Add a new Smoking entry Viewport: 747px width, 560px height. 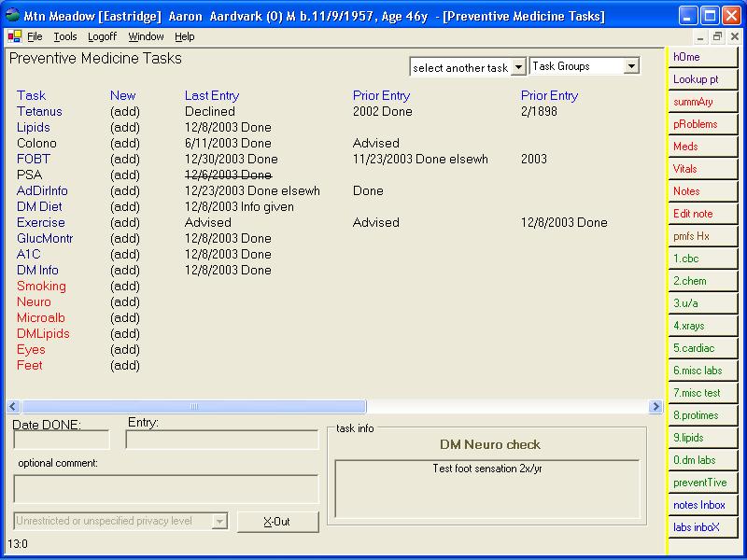124,286
